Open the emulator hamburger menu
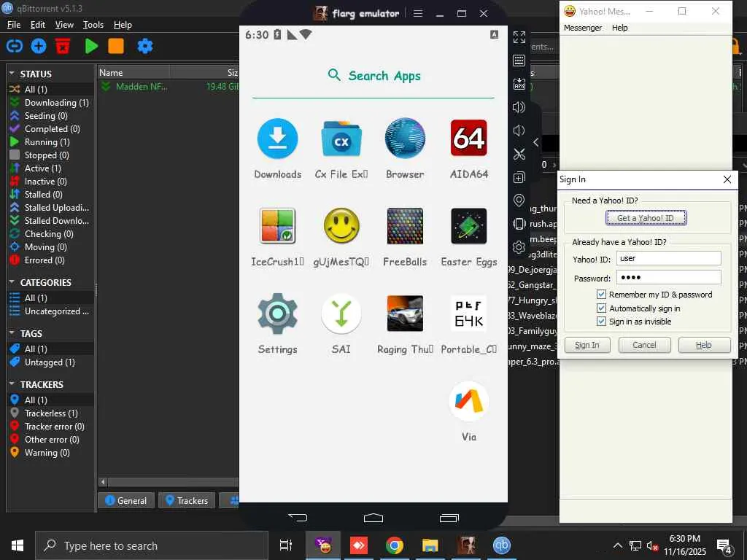The height and width of the screenshot is (560, 747). [418, 13]
